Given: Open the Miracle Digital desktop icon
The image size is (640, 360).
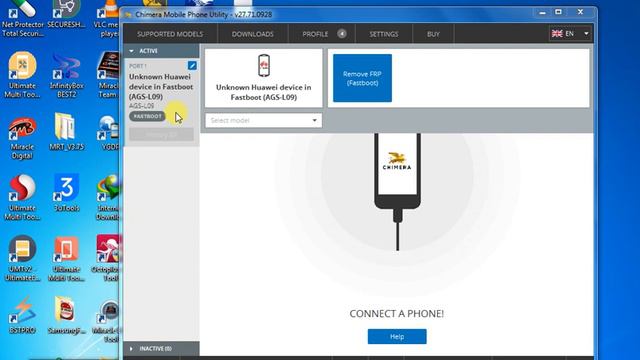Looking at the screenshot, I should pyautogui.click(x=22, y=137).
